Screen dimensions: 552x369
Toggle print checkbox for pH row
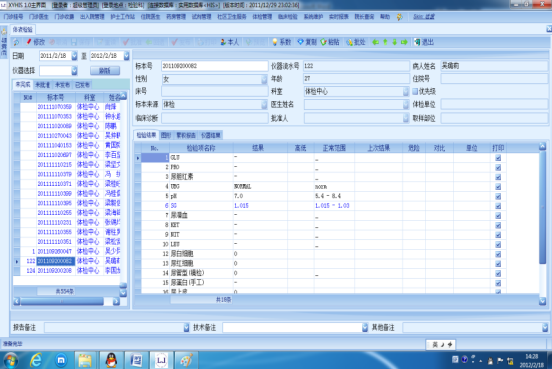pyautogui.click(x=498, y=196)
